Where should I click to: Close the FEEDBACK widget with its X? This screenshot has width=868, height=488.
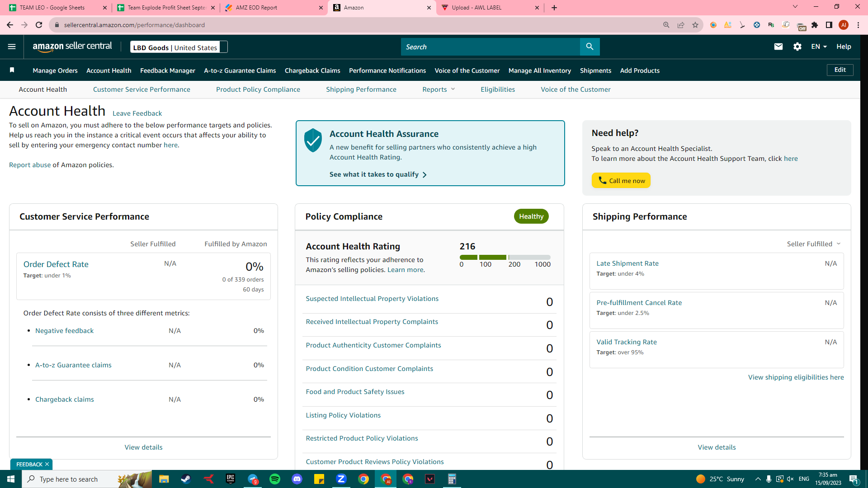pyautogui.click(x=47, y=464)
